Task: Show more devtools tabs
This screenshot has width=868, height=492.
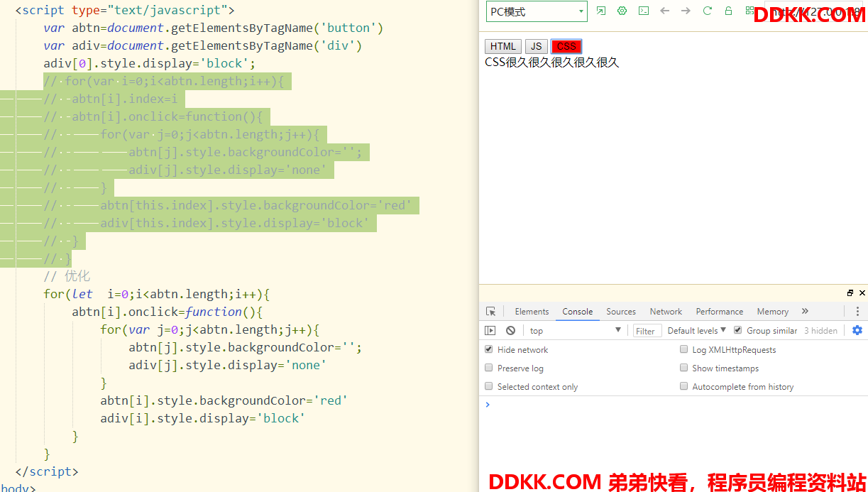Action: (805, 311)
